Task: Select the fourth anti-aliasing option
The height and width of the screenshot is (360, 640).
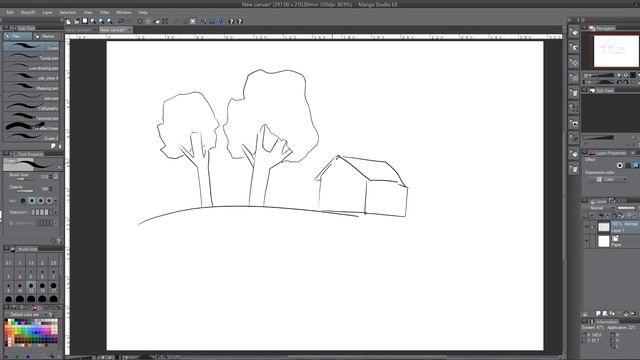Action: pyautogui.click(x=49, y=200)
